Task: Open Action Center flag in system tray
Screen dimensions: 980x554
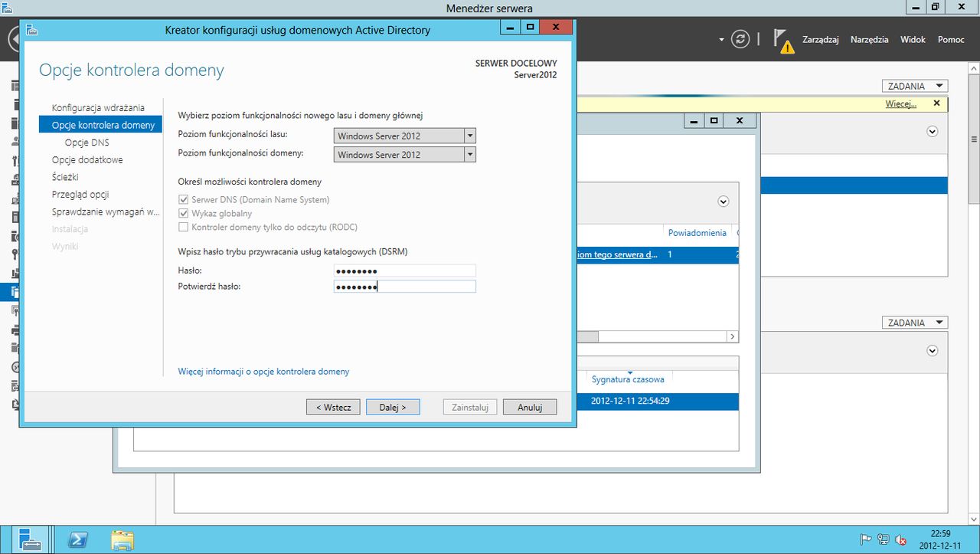Action: click(865, 539)
